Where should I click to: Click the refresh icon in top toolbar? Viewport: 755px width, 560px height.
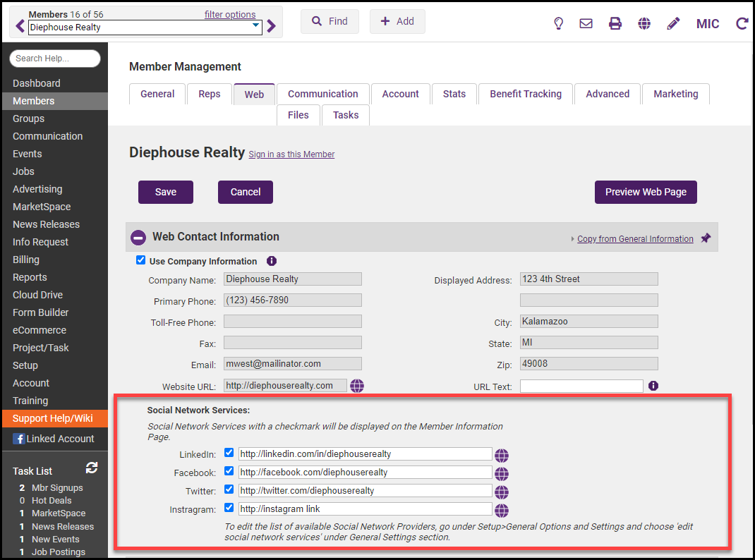[x=742, y=23]
